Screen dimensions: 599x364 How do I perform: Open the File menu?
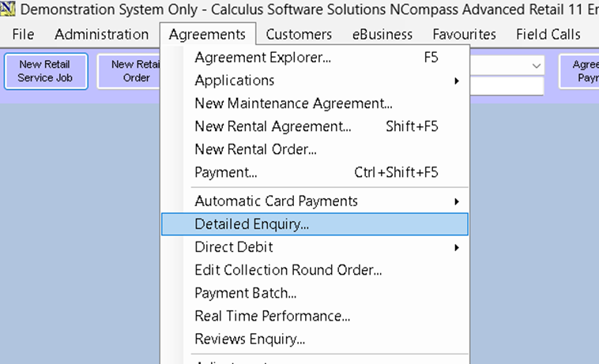24,35
